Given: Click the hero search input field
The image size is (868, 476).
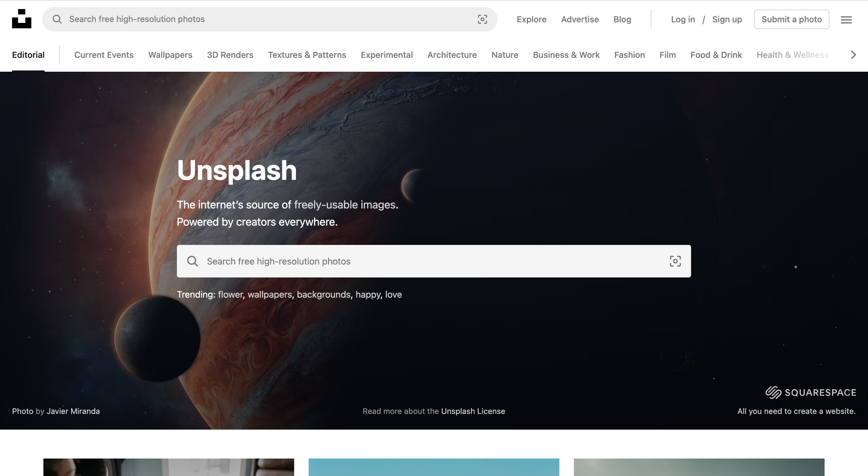Looking at the screenshot, I should (x=434, y=261).
